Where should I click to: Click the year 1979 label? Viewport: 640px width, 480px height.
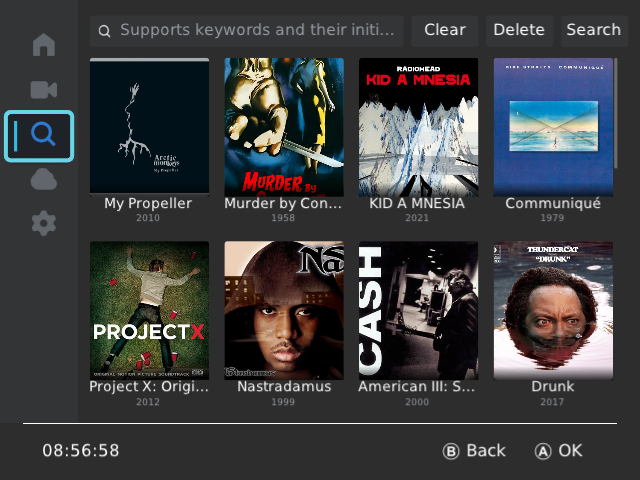pos(552,218)
